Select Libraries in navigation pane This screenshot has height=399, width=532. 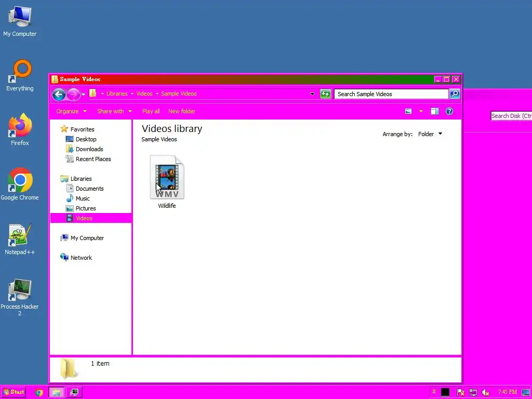click(76, 179)
